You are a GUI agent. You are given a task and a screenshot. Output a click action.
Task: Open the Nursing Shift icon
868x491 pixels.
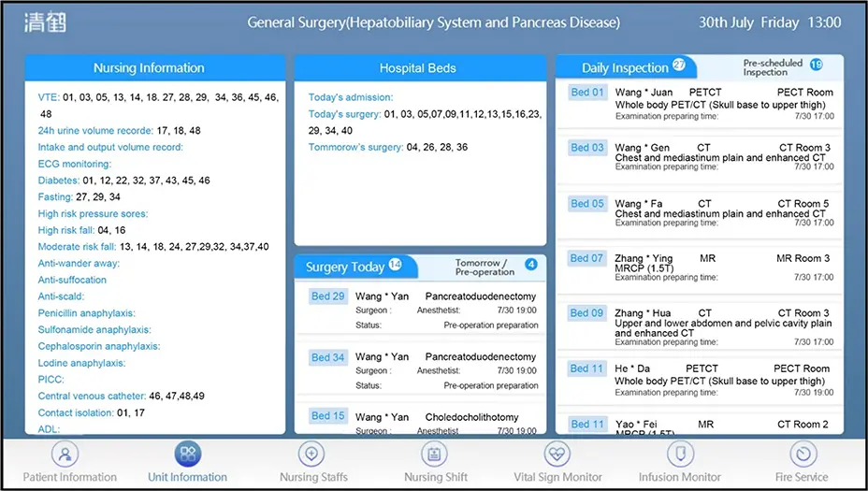click(x=435, y=455)
